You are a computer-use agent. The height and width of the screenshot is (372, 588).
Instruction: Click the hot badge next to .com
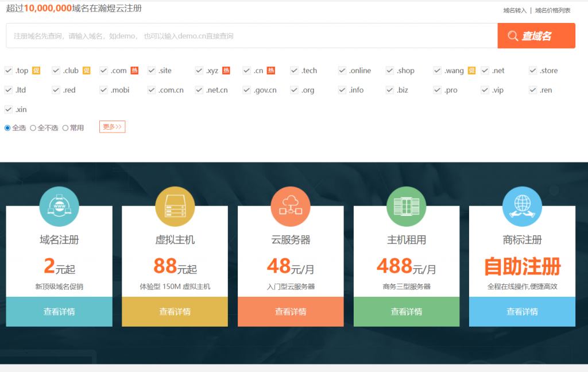134,71
